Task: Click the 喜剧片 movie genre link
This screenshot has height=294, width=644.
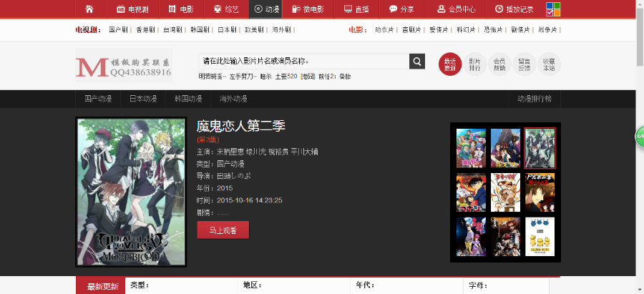Action: pos(411,30)
